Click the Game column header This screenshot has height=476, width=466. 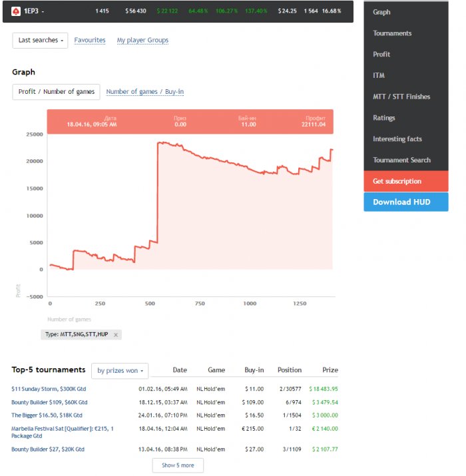216,370
